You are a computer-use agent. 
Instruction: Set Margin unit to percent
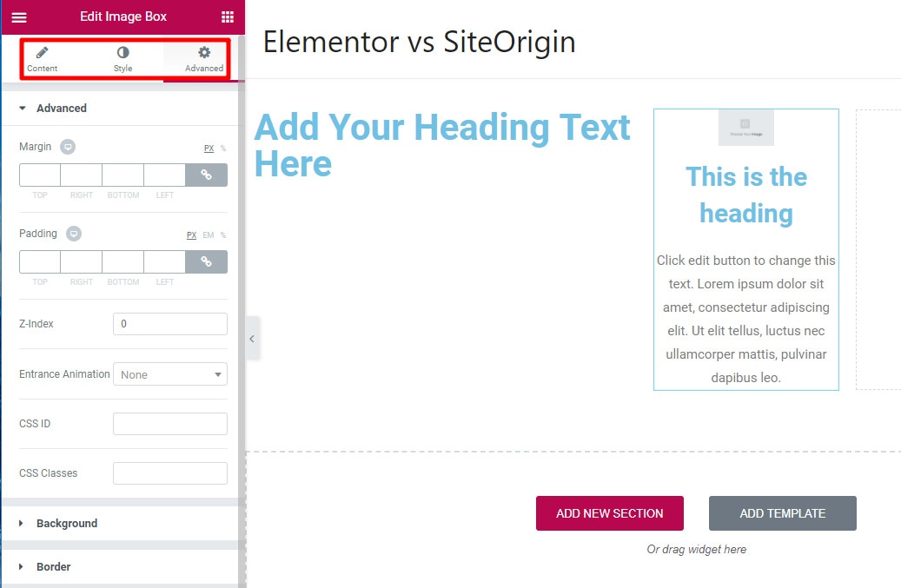(x=223, y=149)
